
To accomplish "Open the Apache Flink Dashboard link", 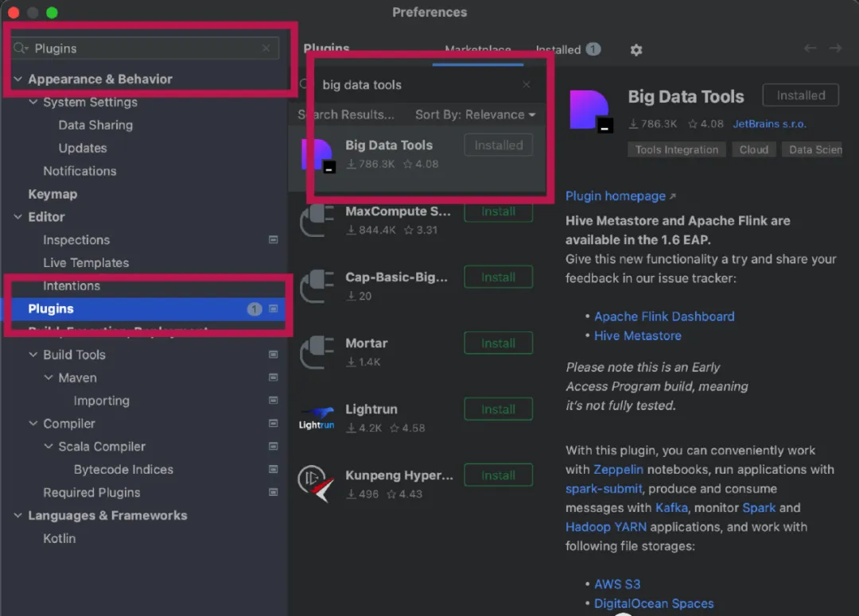I will 664,316.
